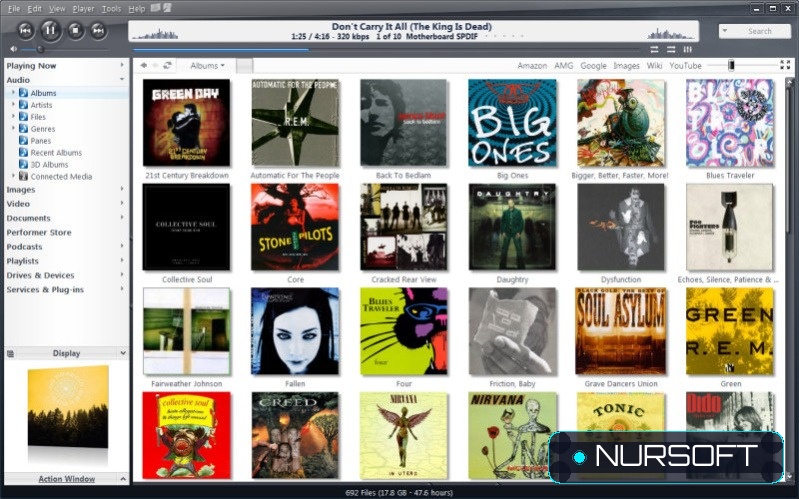Open the Display panel dropdown arrow
The width and height of the screenshot is (799, 499).
123,353
